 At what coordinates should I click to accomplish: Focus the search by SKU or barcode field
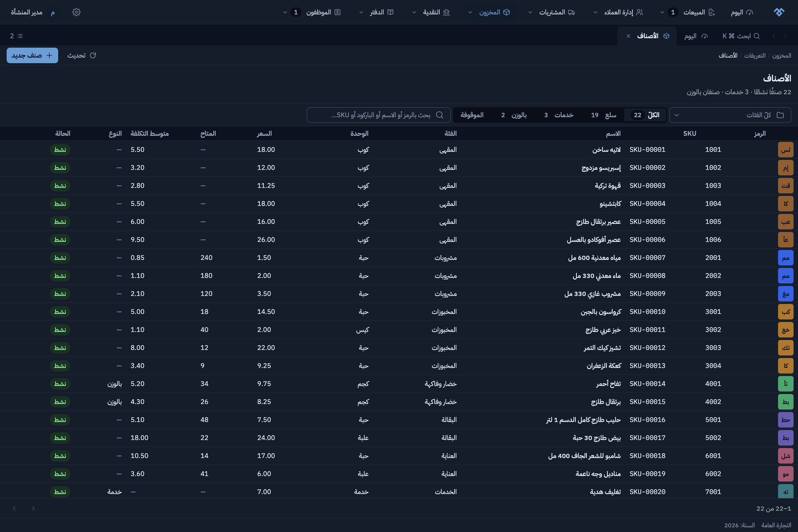point(379,115)
